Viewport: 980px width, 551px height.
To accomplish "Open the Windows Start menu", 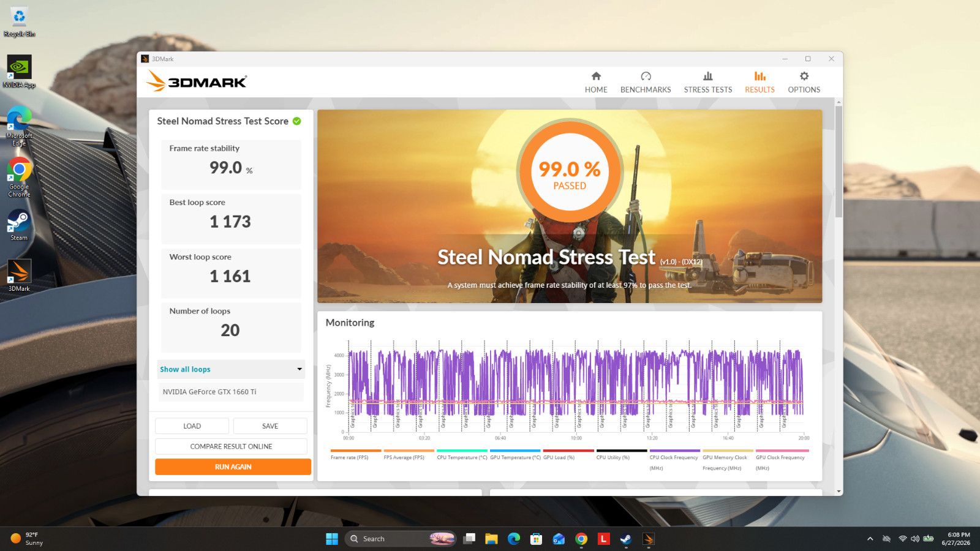I will pyautogui.click(x=332, y=539).
